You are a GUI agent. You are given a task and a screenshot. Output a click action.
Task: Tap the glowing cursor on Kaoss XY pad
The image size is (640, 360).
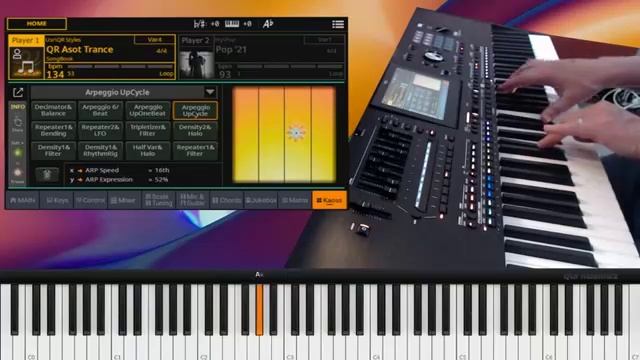coord(296,133)
